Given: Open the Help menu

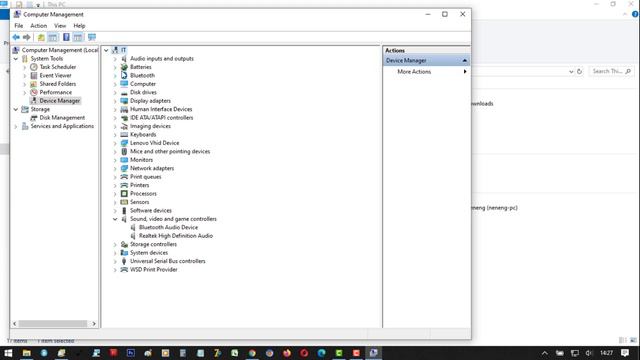Looking at the screenshot, I should coord(79,26).
